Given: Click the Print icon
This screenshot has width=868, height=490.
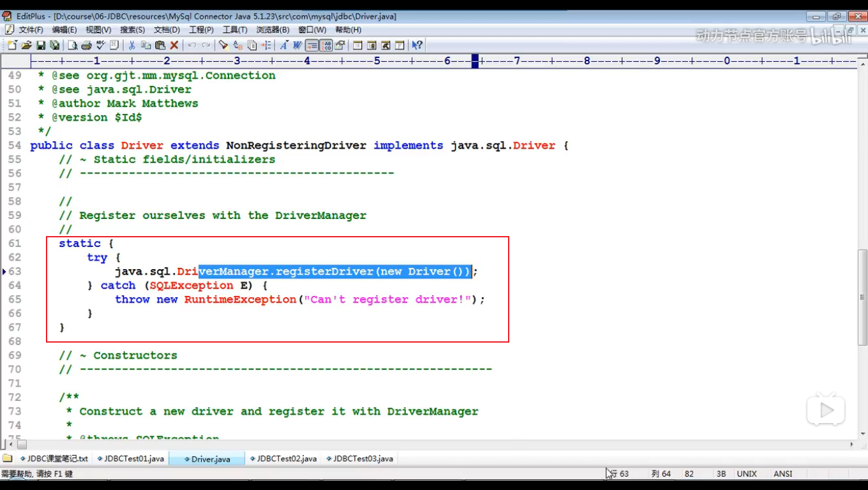Looking at the screenshot, I should coord(87,45).
